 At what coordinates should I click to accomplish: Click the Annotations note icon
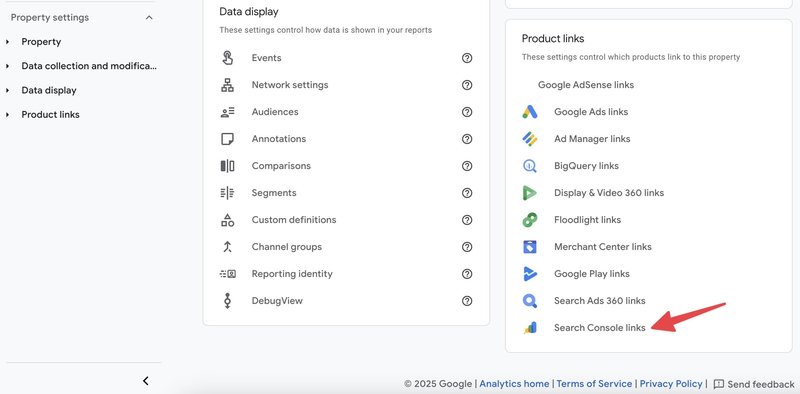click(228, 139)
